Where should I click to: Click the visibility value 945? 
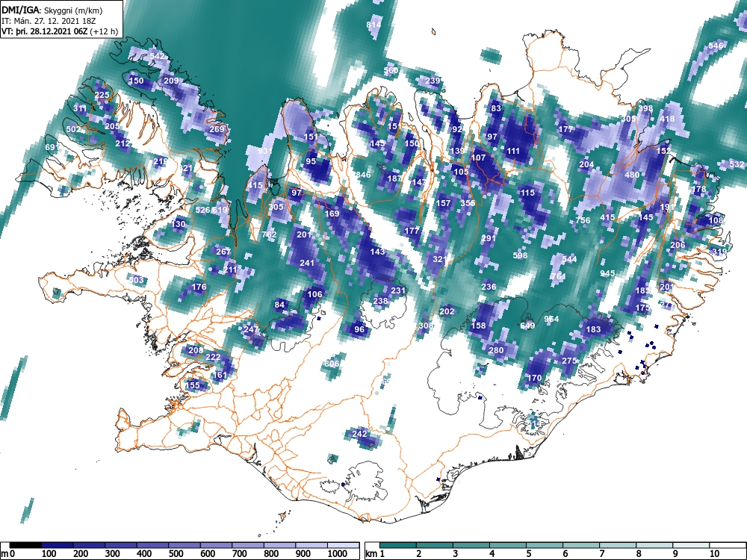coord(607,273)
